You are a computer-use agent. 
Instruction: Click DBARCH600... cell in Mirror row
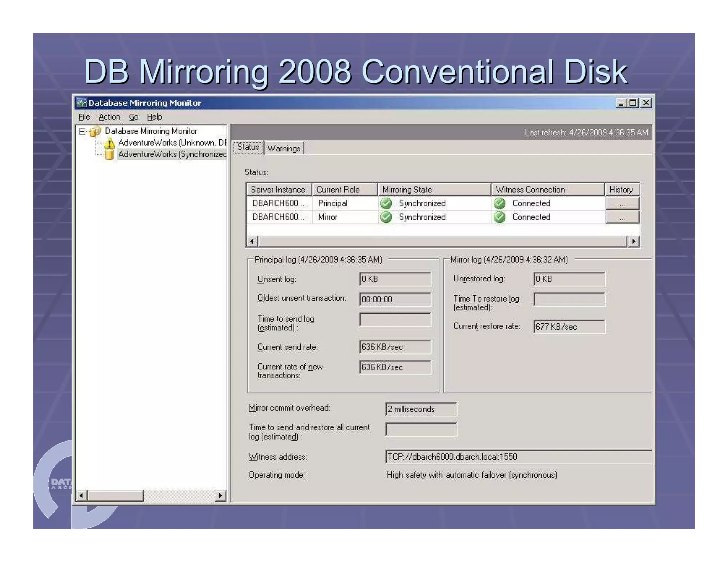tap(279, 217)
